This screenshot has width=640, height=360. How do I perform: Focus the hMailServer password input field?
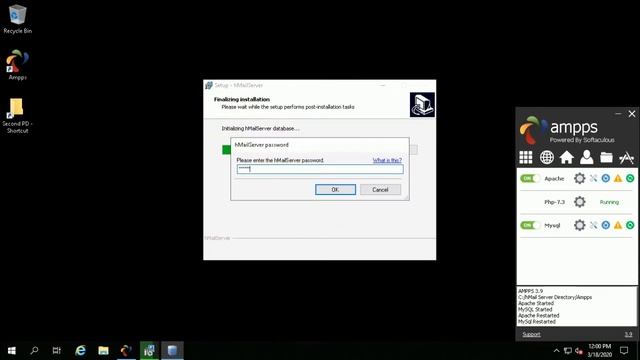(x=320, y=169)
